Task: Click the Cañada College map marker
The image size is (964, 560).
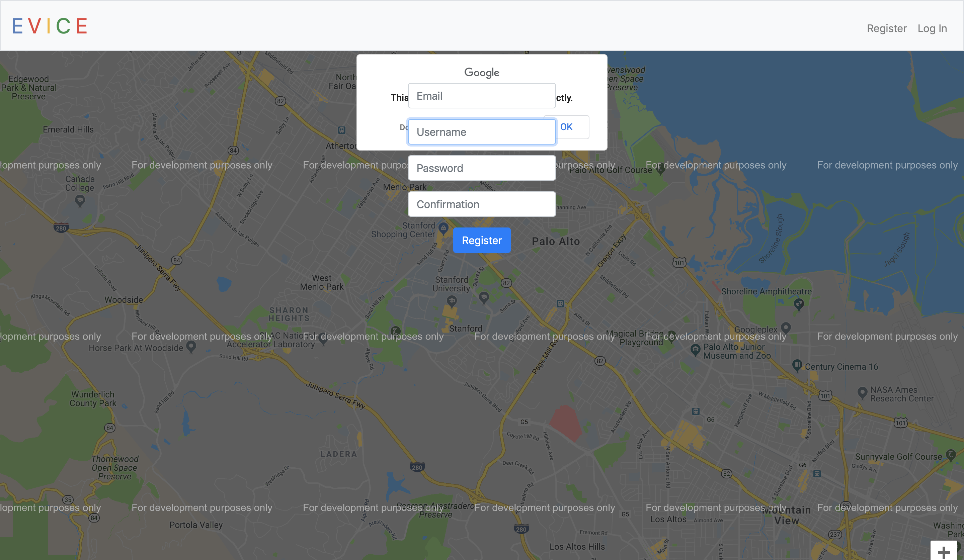Action: click(80, 200)
